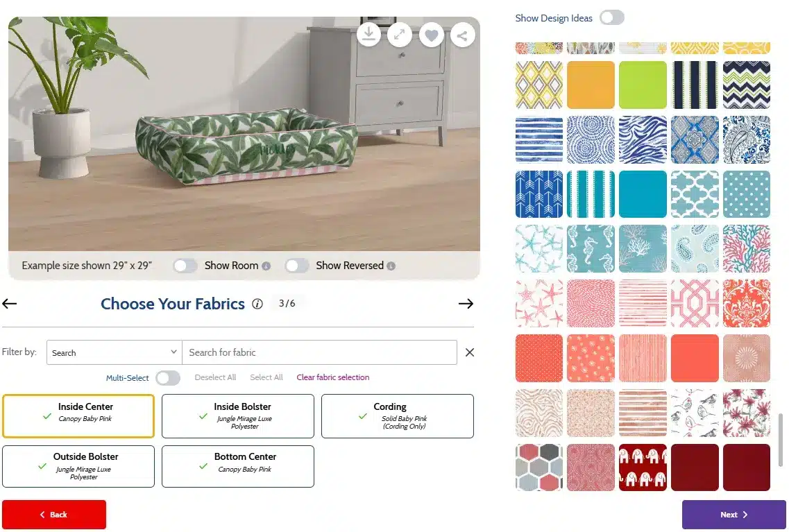This screenshot has width=789, height=532.
Task: Download the dog bed preview image
Action: (369, 34)
